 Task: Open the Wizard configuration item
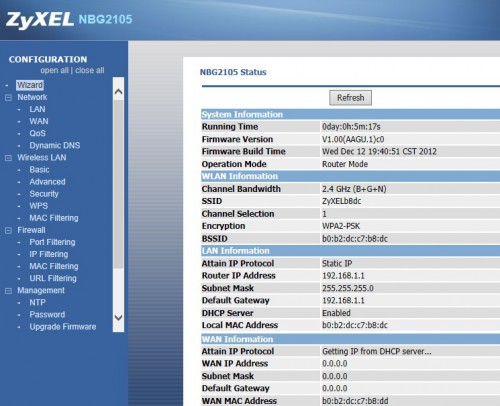point(30,85)
